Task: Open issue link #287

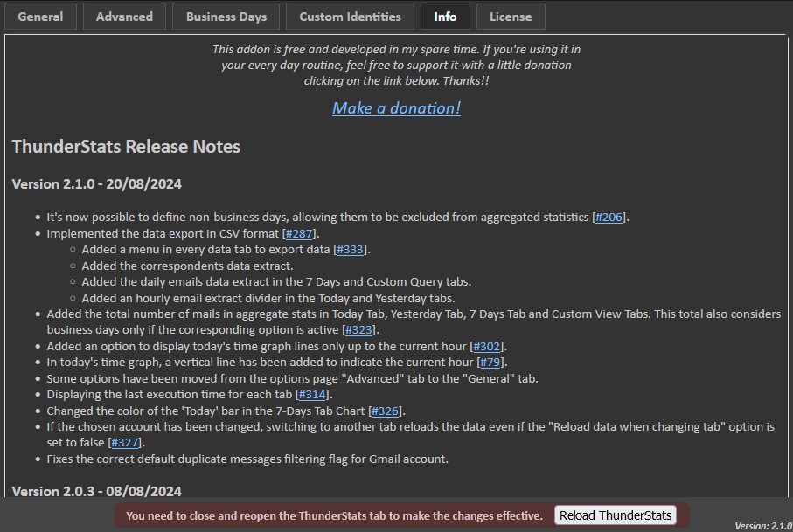Action: (299, 233)
